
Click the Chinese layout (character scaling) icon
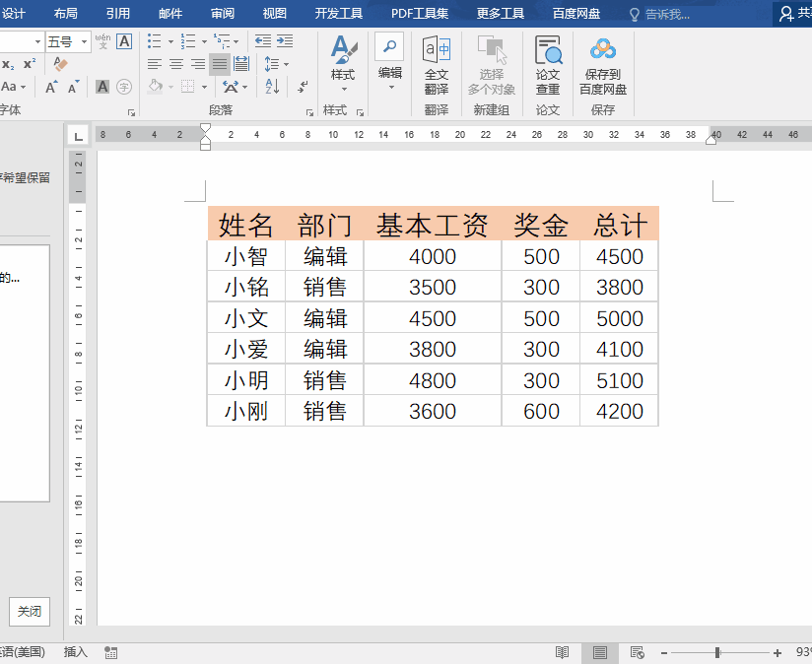click(x=231, y=87)
